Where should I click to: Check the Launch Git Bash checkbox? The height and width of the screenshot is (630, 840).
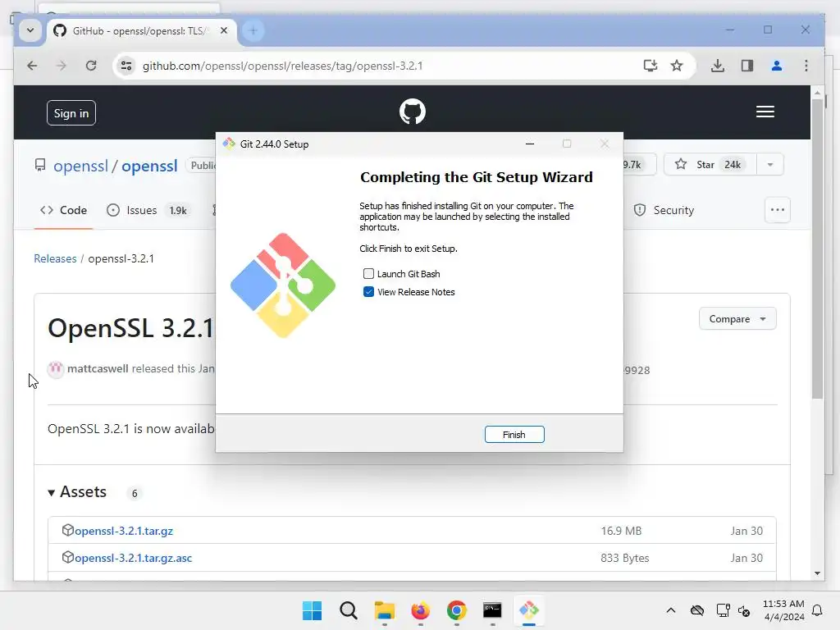pos(368,274)
